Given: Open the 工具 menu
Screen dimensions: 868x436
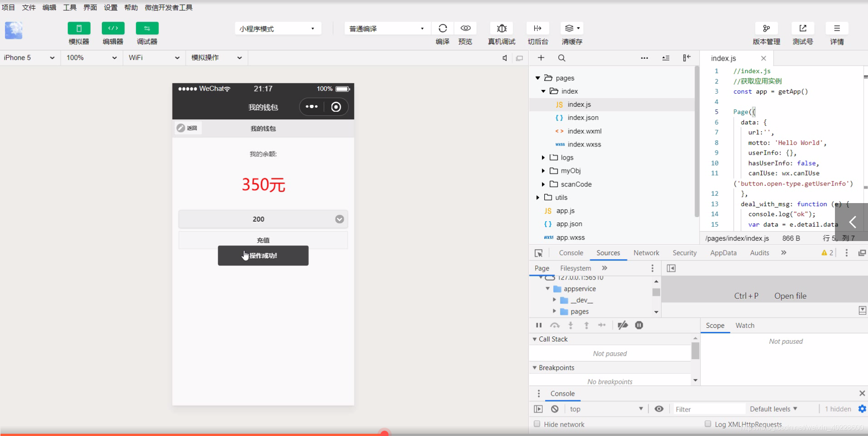Looking at the screenshot, I should pyautogui.click(x=70, y=7).
